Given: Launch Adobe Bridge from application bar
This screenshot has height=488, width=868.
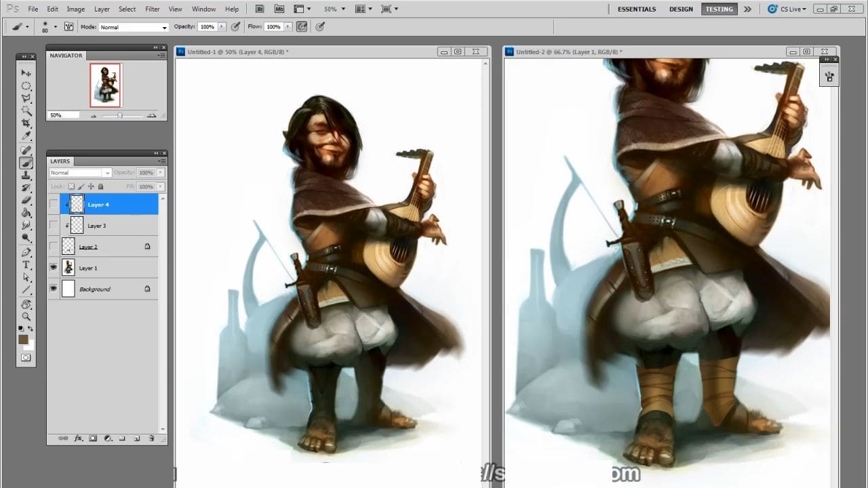Looking at the screenshot, I should [260, 9].
